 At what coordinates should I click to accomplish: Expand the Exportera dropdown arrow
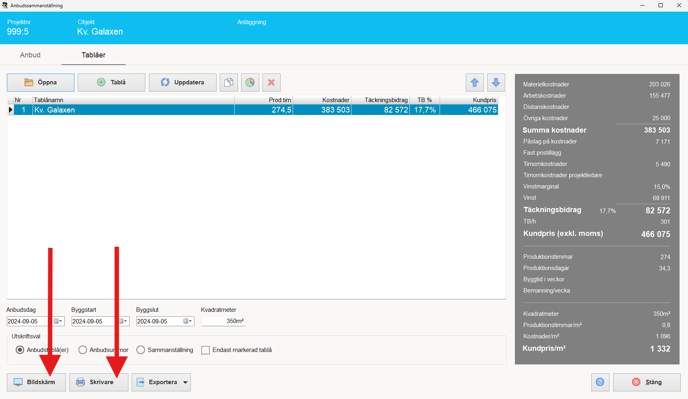[x=186, y=382]
